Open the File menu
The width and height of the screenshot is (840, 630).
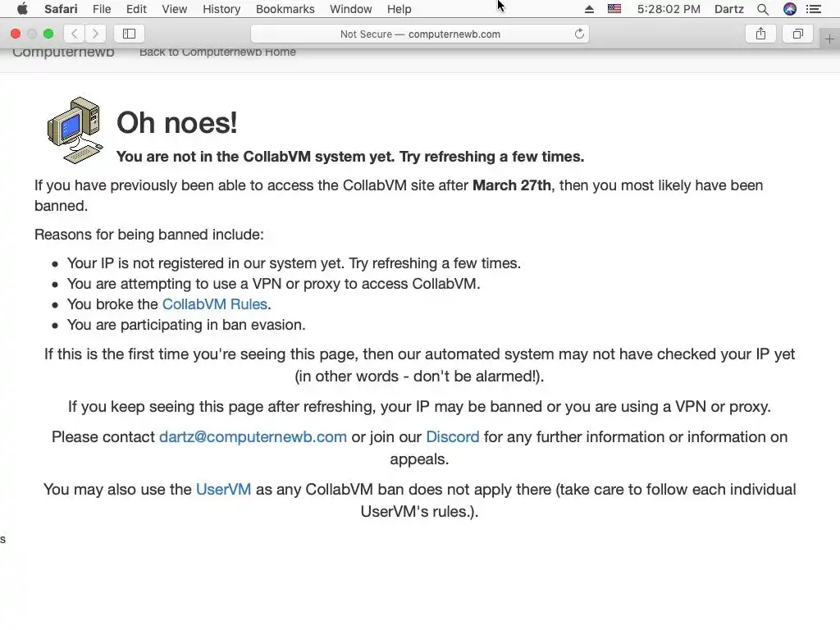(x=101, y=9)
